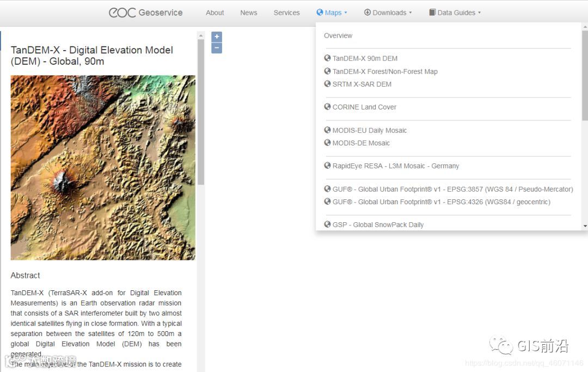Zoom in with the plus button
The width and height of the screenshot is (588, 372).
(217, 36)
